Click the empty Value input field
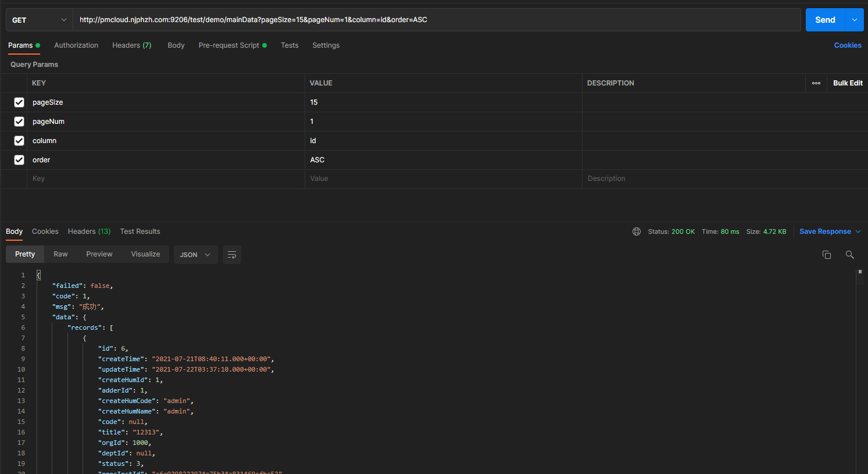This screenshot has width=868, height=474. click(x=444, y=179)
